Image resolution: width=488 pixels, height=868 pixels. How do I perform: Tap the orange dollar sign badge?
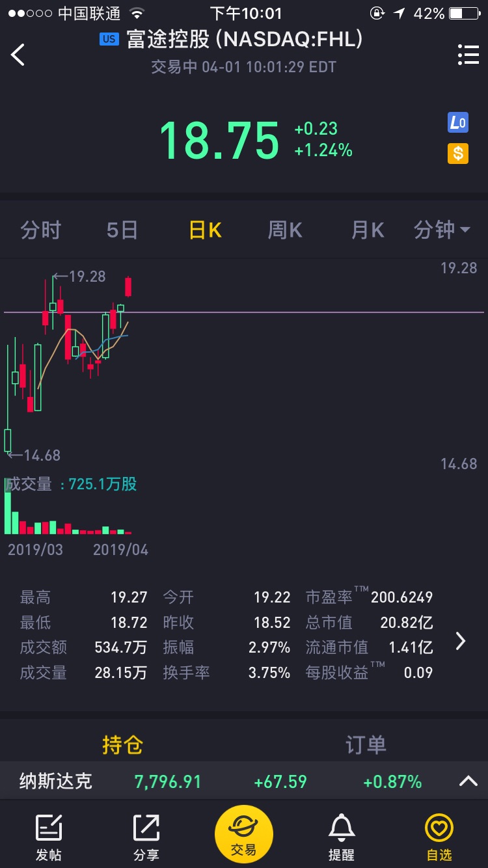(457, 154)
